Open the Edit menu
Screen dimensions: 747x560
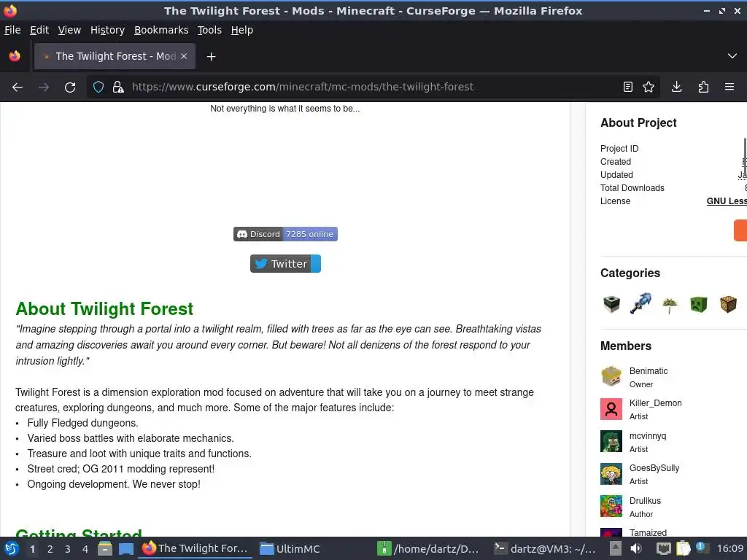tap(39, 30)
